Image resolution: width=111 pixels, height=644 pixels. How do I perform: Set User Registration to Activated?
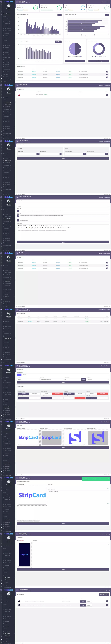click(x=24, y=394)
